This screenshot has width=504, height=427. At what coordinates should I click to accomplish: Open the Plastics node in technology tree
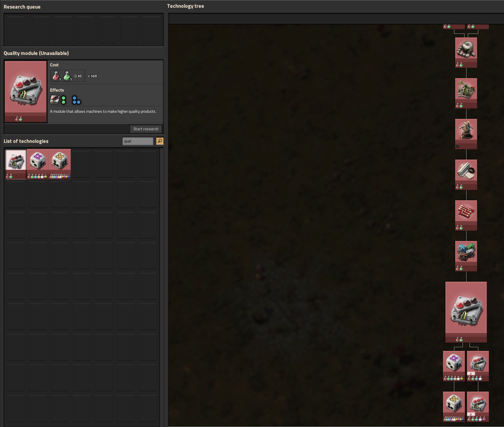click(466, 175)
